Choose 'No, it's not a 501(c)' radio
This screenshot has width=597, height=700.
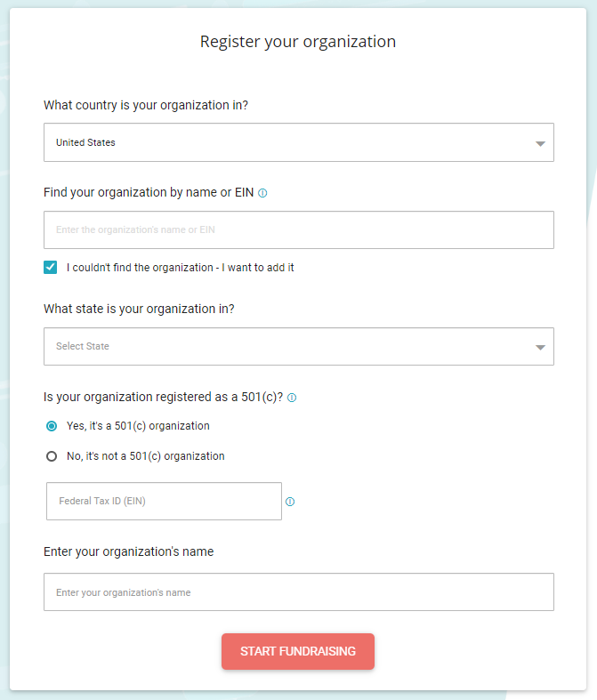point(52,456)
